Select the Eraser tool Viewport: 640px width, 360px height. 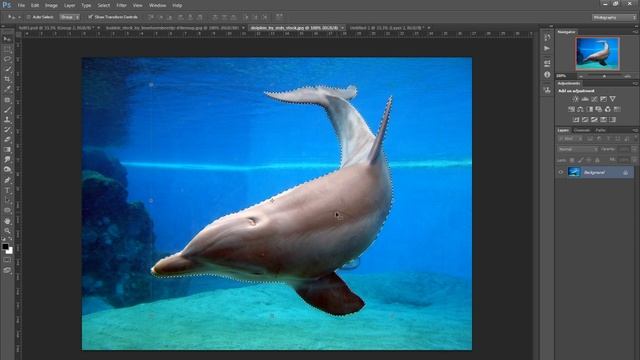pyautogui.click(x=7, y=140)
